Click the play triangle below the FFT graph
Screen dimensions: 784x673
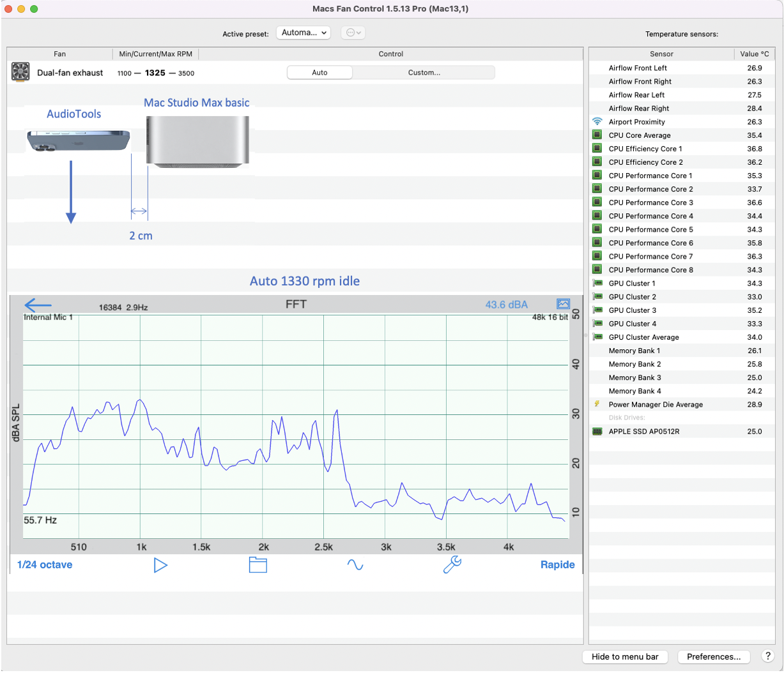pyautogui.click(x=160, y=565)
